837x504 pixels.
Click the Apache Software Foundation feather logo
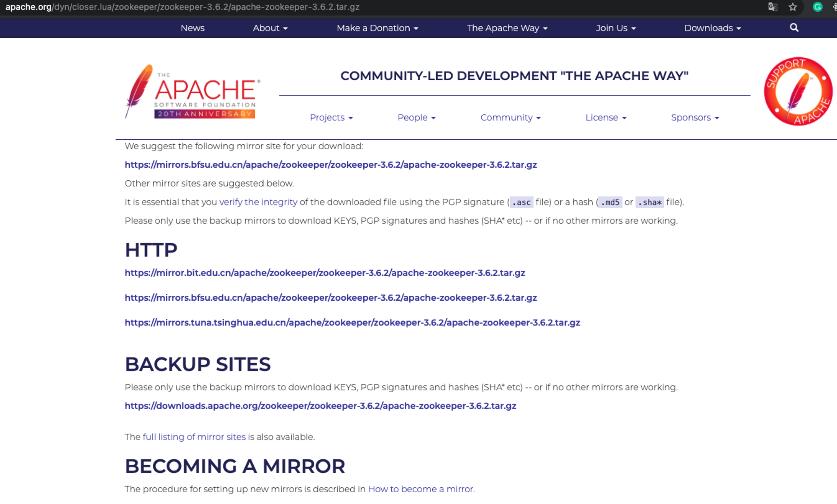pyautogui.click(x=193, y=92)
